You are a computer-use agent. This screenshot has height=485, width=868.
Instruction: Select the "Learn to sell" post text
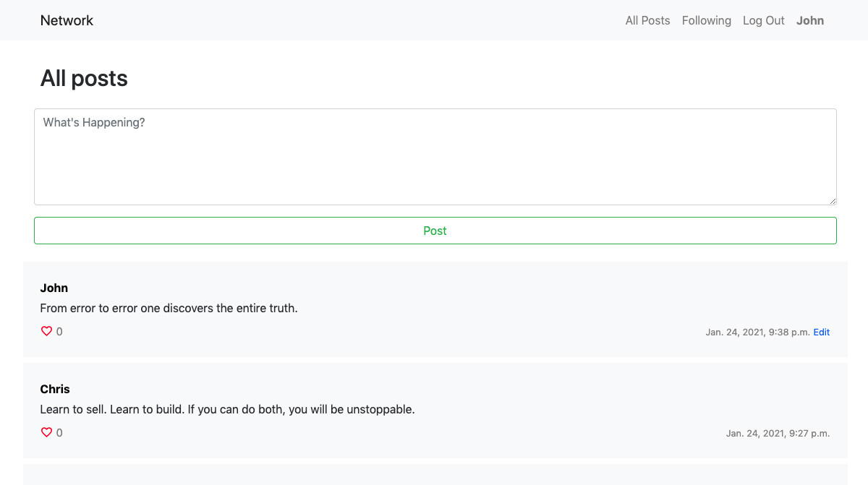pyautogui.click(x=227, y=410)
